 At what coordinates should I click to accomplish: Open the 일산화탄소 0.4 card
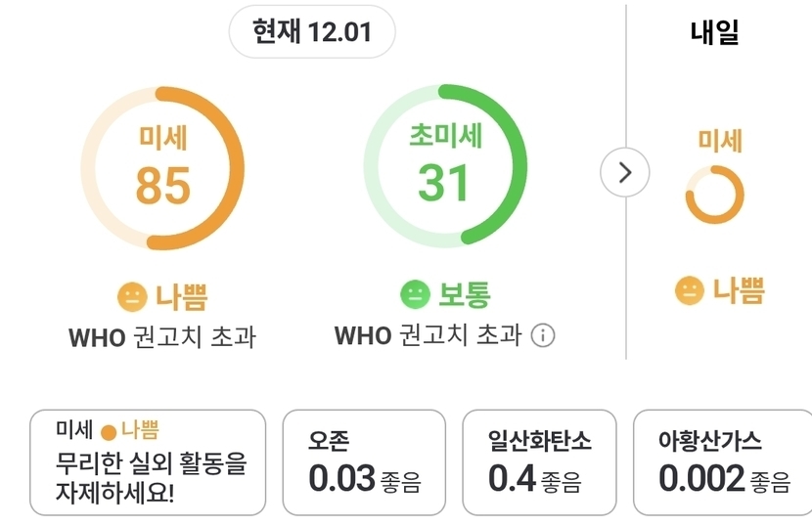[x=541, y=462]
